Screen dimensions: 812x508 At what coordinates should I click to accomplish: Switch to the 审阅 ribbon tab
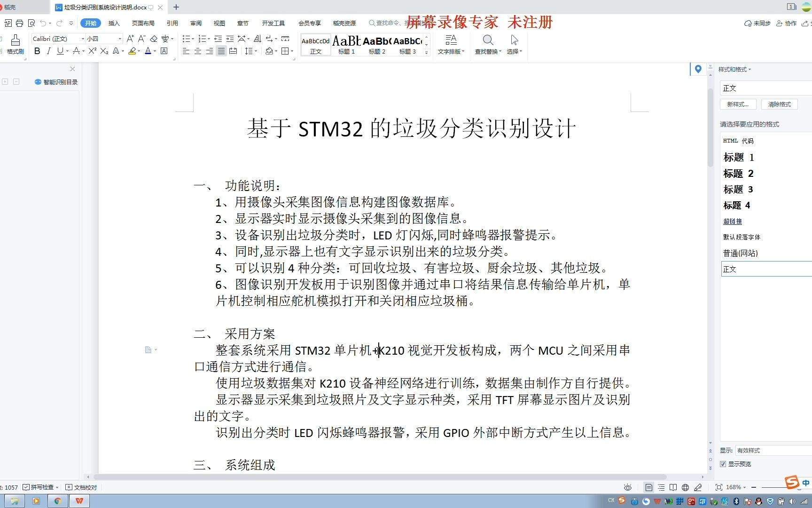[196, 23]
